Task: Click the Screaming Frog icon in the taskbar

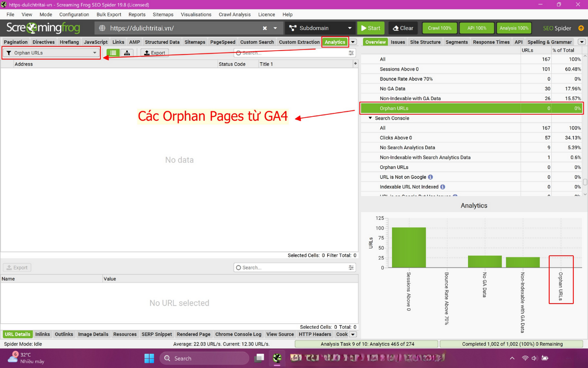Action: tap(277, 358)
